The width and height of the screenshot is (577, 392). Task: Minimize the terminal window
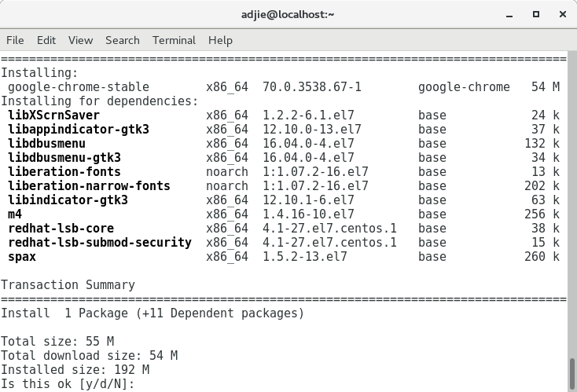[x=509, y=15]
